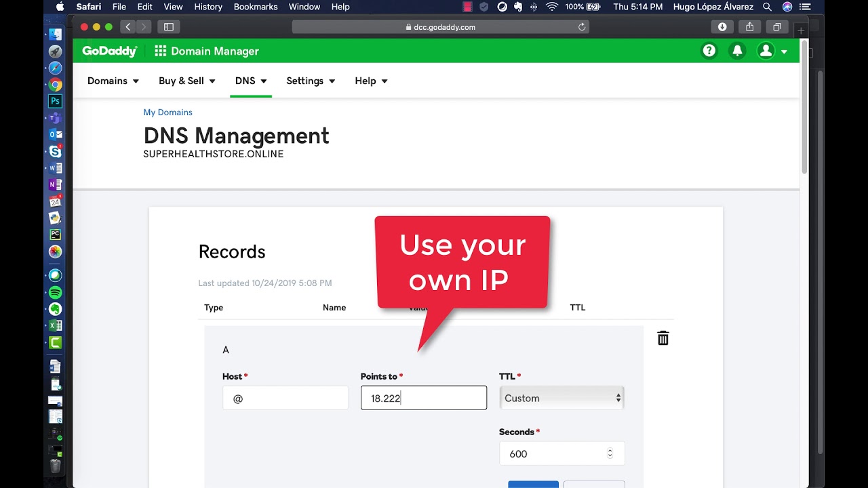The image size is (868, 488).
Task: Click the GoDaddy logo
Action: click(x=110, y=51)
